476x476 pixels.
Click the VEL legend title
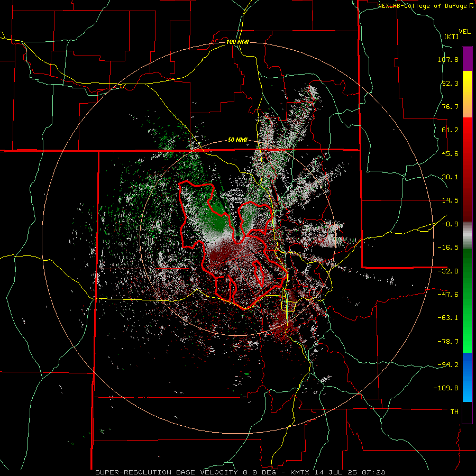coord(464,32)
